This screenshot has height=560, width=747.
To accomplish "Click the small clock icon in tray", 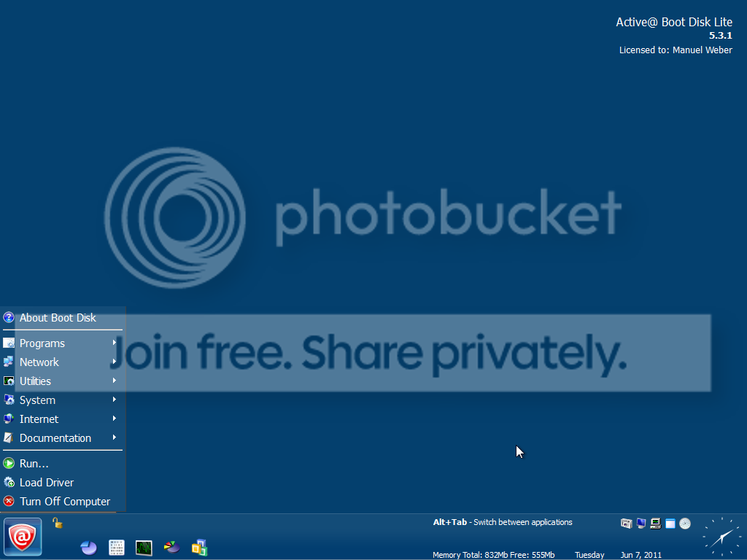I will click(x=684, y=524).
